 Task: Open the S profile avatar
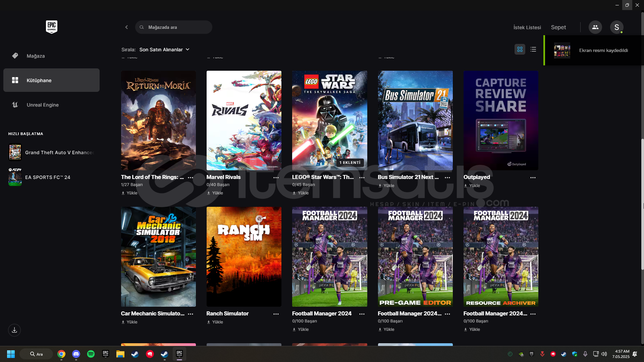click(616, 27)
